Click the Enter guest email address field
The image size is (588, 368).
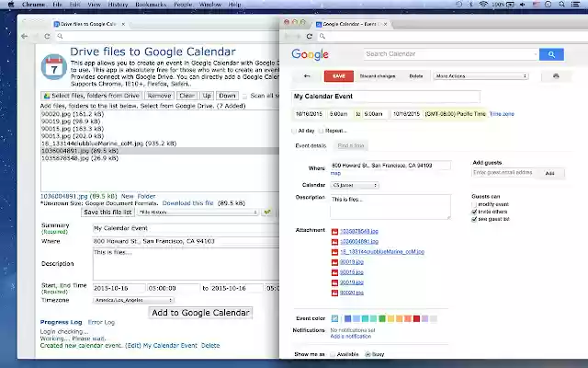click(503, 173)
